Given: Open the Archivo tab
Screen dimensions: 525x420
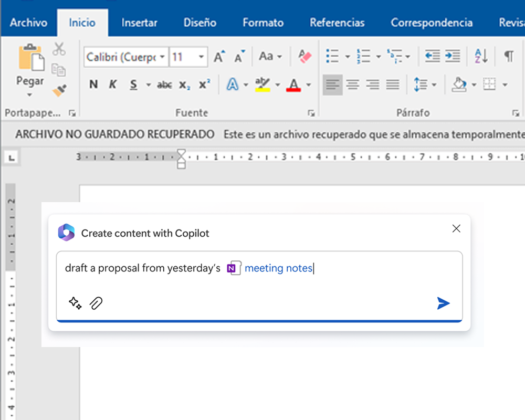Looking at the screenshot, I should (x=28, y=23).
